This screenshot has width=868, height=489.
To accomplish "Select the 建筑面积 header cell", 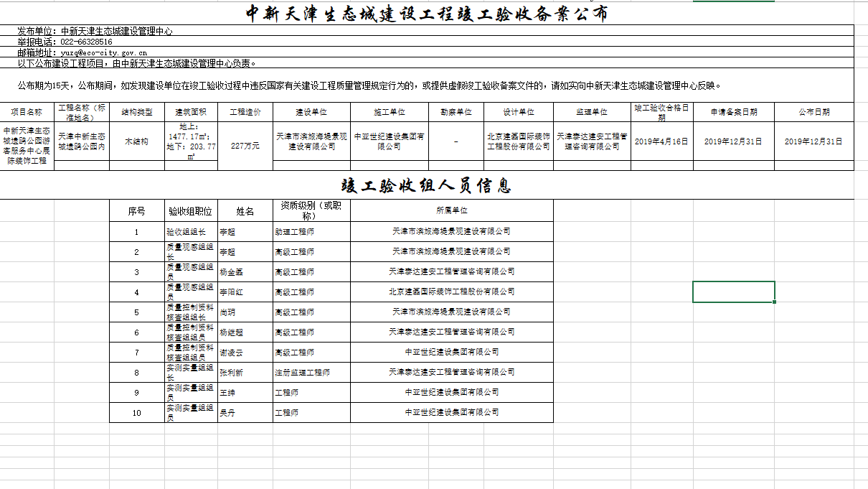I will (191, 112).
